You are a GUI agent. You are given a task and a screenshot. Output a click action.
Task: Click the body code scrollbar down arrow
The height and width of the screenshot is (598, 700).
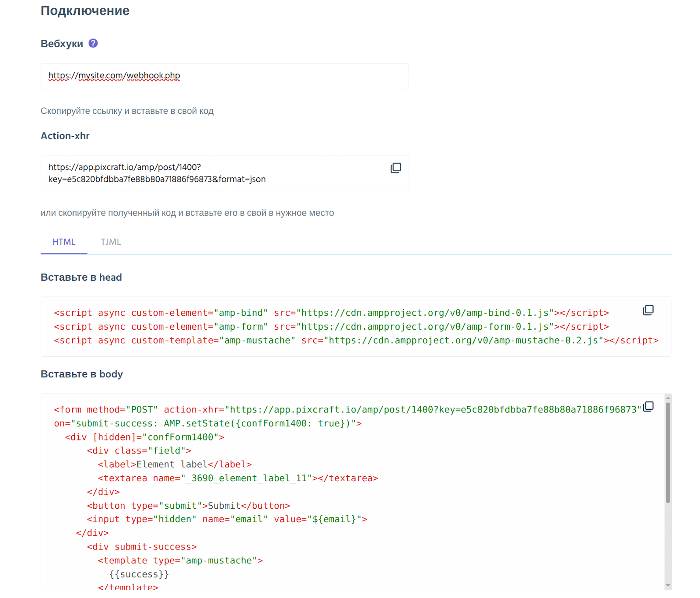[x=668, y=586]
